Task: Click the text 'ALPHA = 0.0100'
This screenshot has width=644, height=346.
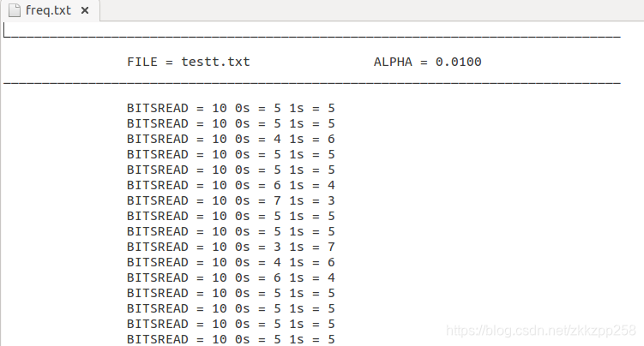Action: tap(427, 62)
